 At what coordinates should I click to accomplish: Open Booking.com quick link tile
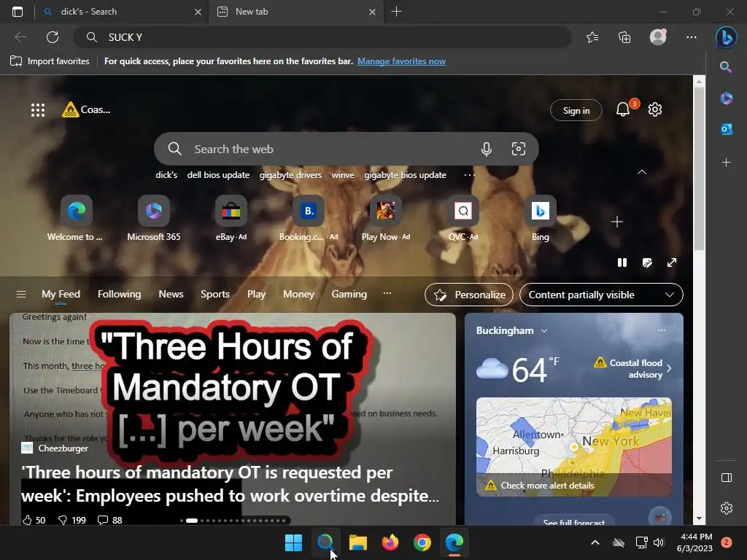pos(309,219)
